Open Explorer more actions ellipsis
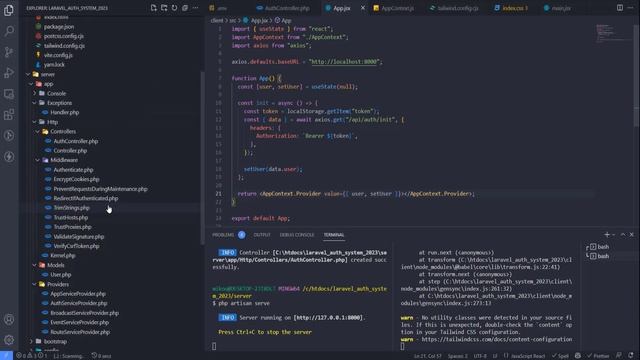The width and height of the screenshot is (640, 360). tap(196, 8)
